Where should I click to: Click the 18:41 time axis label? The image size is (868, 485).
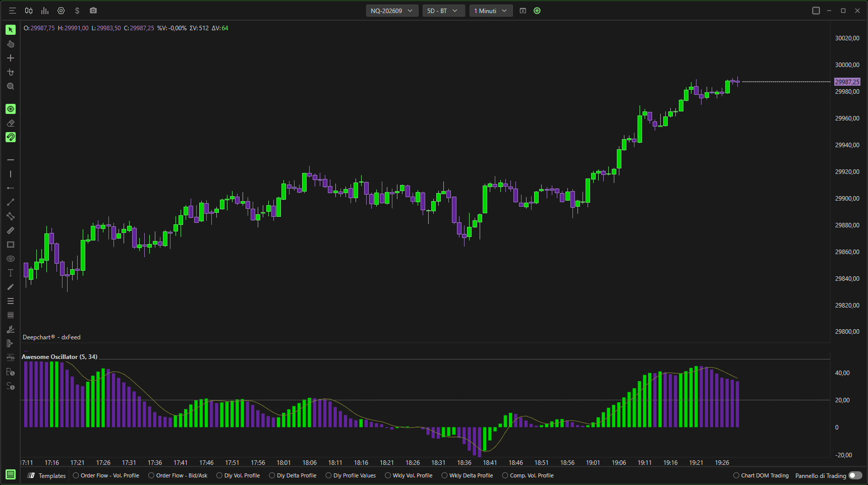(x=490, y=462)
